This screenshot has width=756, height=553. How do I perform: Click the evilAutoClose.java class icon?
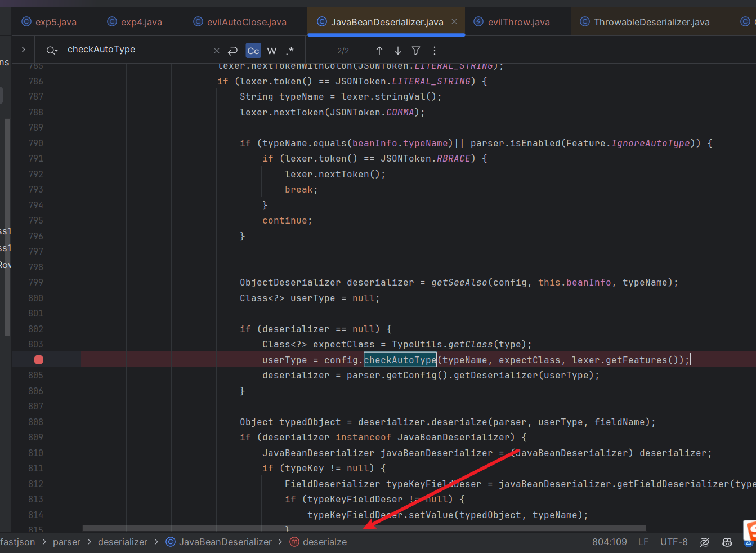198,22
